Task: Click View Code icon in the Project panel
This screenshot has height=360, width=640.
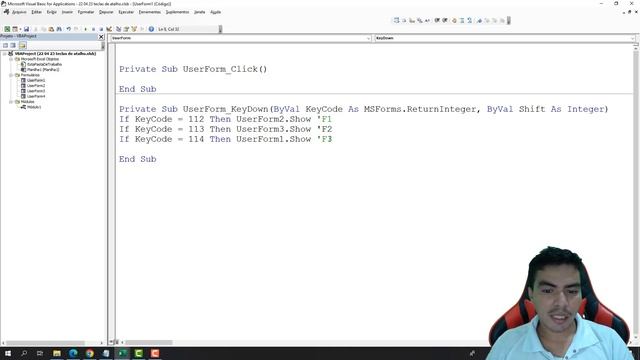Action: pos(5,45)
